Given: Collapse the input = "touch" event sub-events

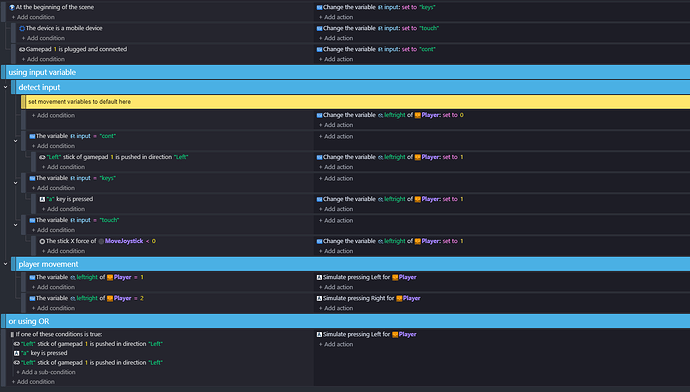Looking at the screenshot, I should pos(15,225).
